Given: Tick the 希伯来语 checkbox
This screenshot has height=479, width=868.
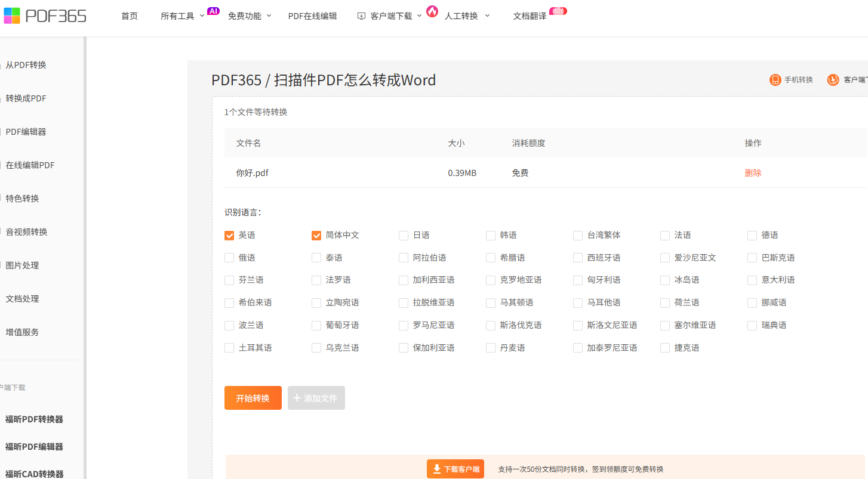Looking at the screenshot, I should point(229,303).
